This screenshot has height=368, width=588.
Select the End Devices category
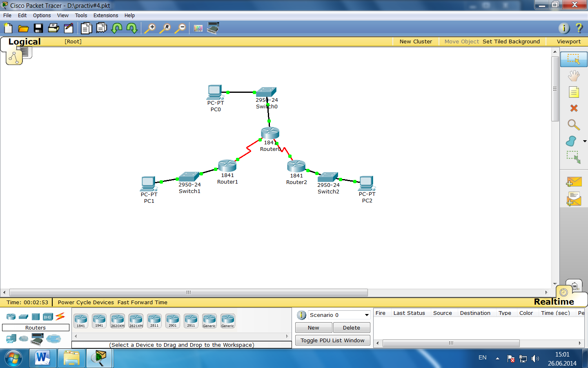[11, 339]
